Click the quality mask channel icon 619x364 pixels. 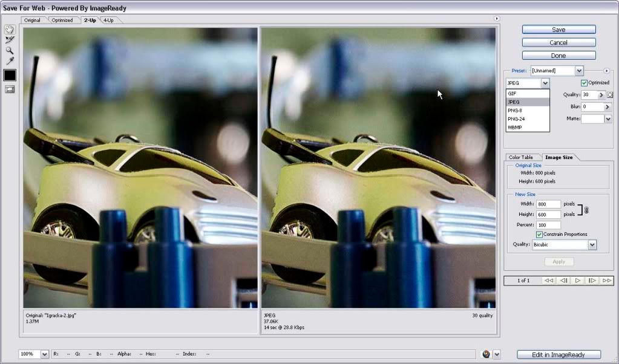click(610, 95)
